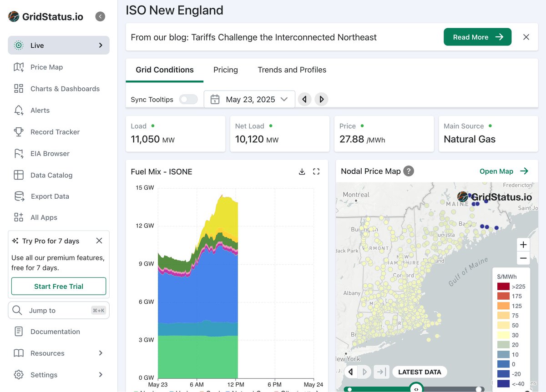Open Data Catalog in the sidebar

[59, 175]
